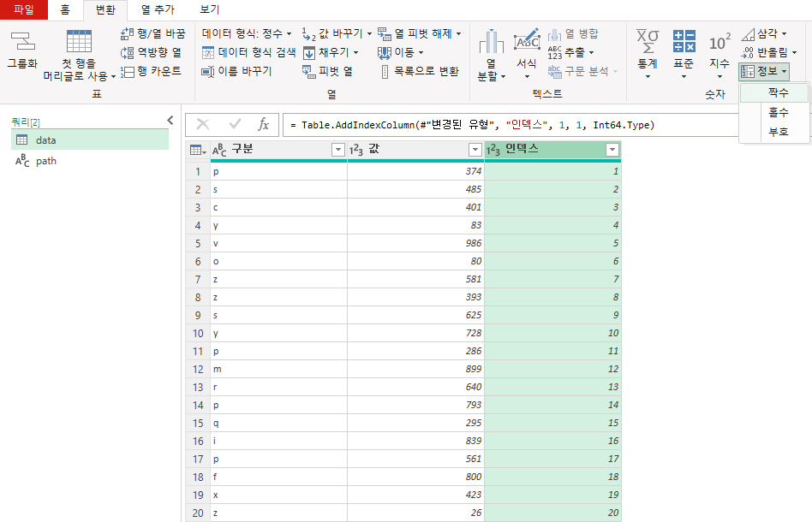The height and width of the screenshot is (522, 812).
Task: Click the 반올림 rounding icon
Action: pos(748,52)
